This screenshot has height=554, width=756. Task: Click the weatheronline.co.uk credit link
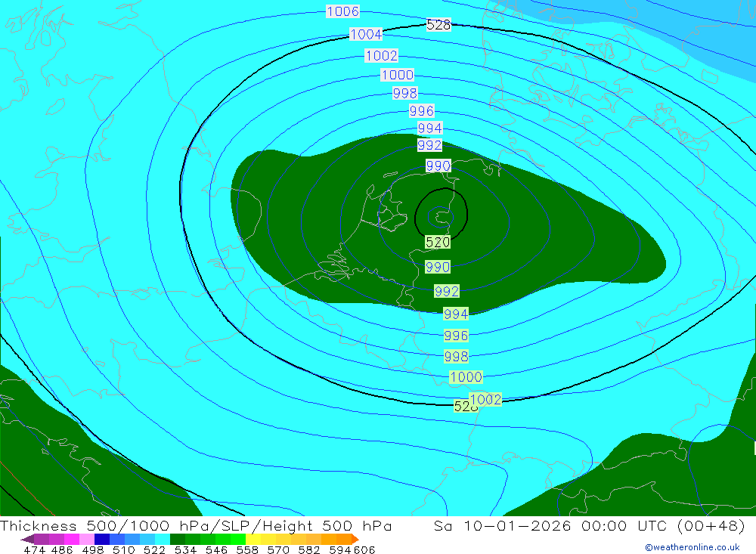point(692,547)
